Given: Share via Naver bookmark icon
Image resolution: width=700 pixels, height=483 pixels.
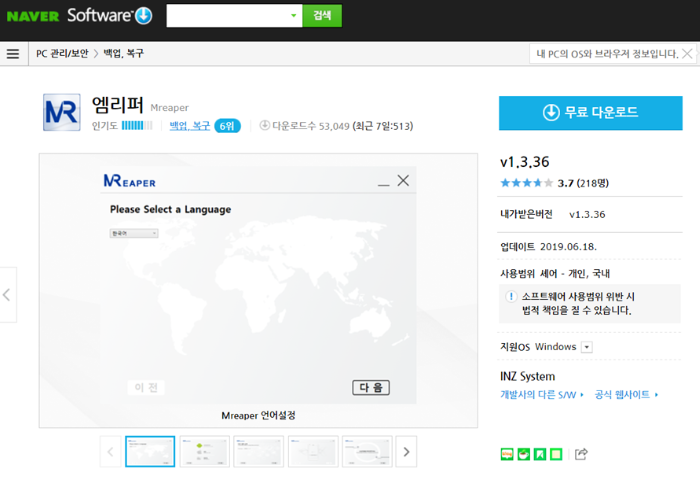Looking at the screenshot, I should click(x=540, y=454).
